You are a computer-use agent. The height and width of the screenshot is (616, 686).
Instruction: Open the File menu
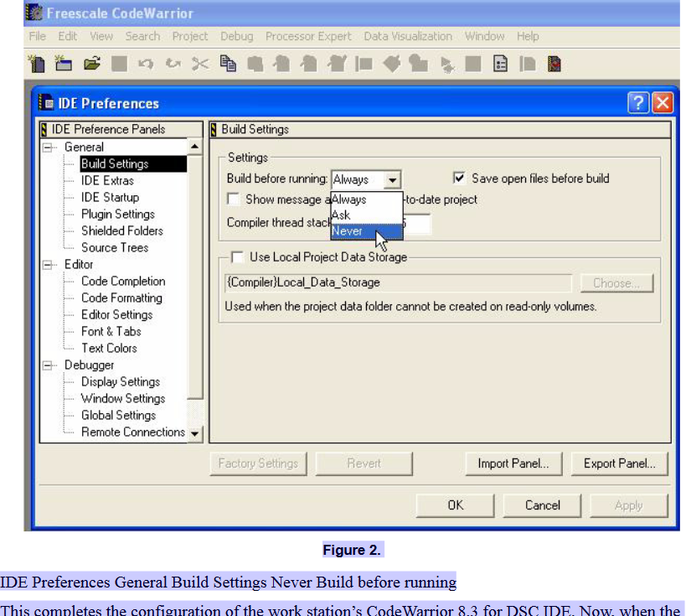point(37,36)
